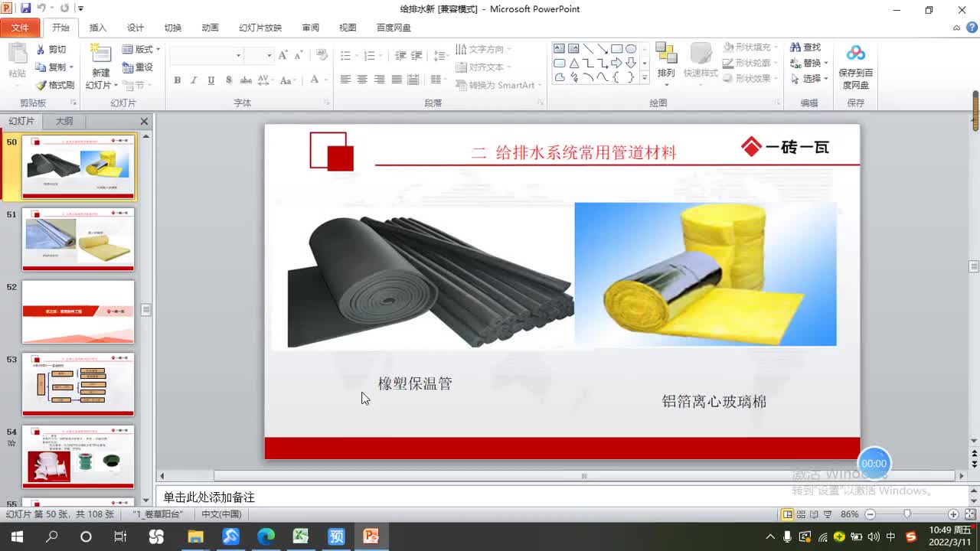Screen dimensions: 980x551
Task: Start Slide Show view from status bar
Action: 827,514
